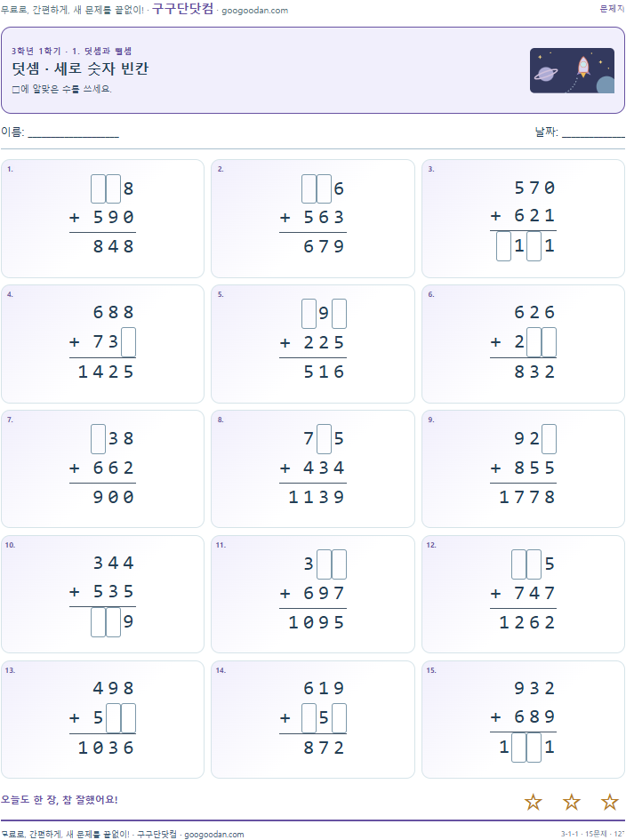Click the first star at the bottom
The height and width of the screenshot is (840, 626).
pos(533,802)
